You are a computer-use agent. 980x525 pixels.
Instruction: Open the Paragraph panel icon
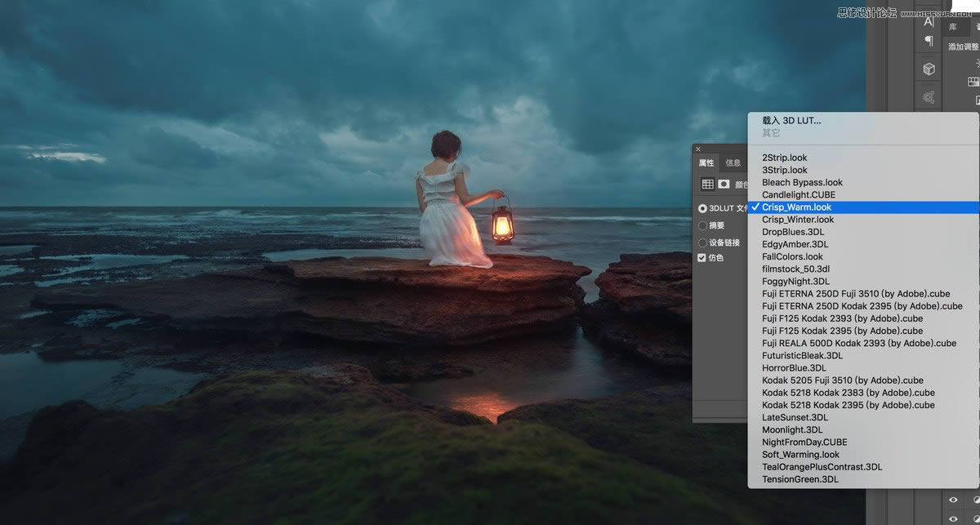[x=929, y=42]
